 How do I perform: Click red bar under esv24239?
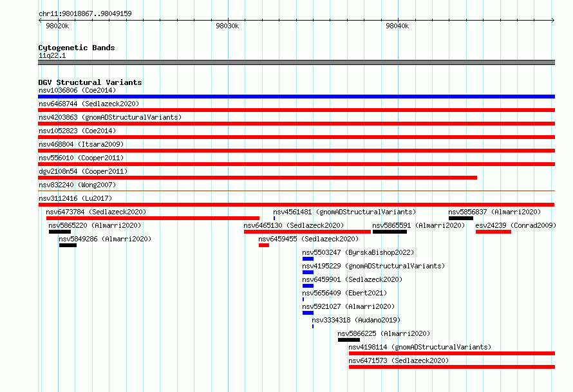click(x=493, y=232)
